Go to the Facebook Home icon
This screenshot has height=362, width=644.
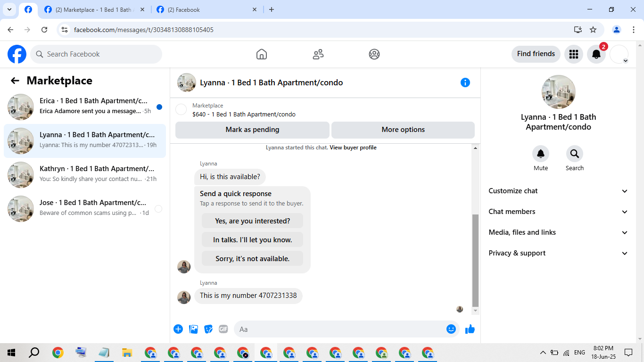pyautogui.click(x=262, y=54)
